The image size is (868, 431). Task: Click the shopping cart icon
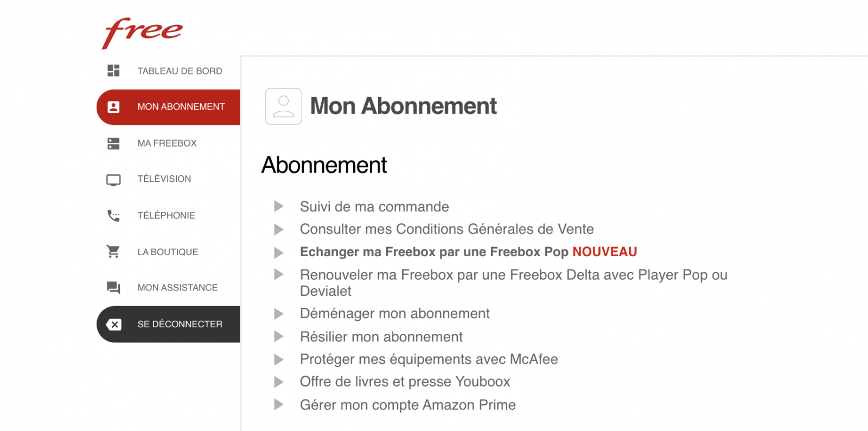click(113, 251)
